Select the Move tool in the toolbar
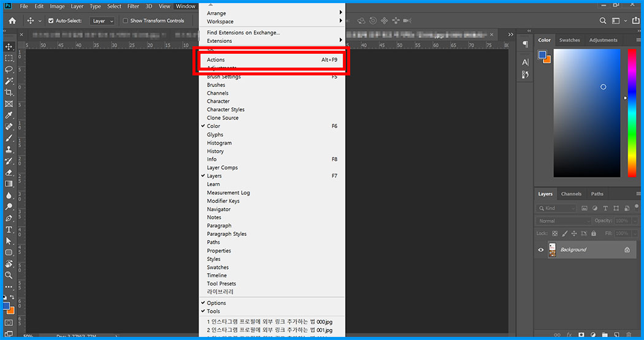The height and width of the screenshot is (340, 644). point(9,47)
